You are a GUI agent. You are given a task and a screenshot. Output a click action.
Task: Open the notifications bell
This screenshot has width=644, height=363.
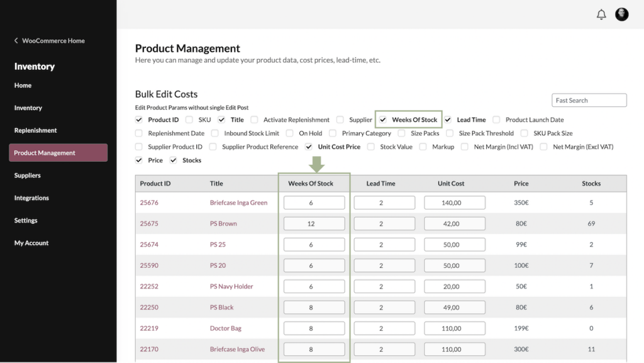tap(601, 14)
